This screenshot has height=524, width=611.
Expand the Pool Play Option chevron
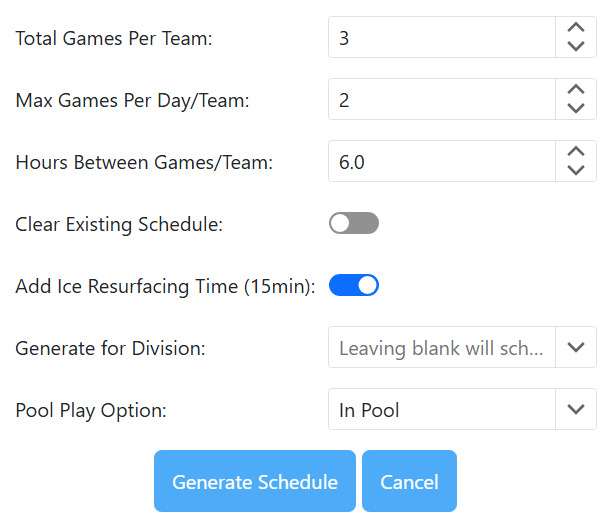(575, 409)
